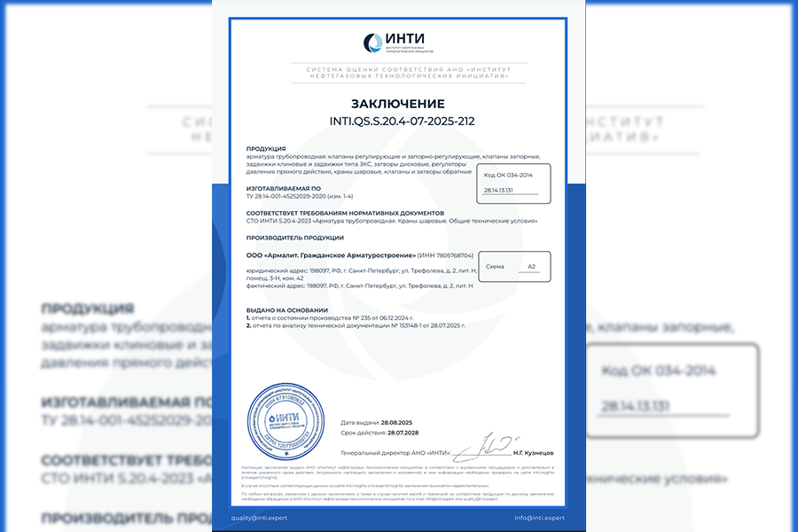Viewport: 798px width, 532px height.
Task: Select the ЗАКЛЮЧЕНИЕ document title
Action: point(397,104)
